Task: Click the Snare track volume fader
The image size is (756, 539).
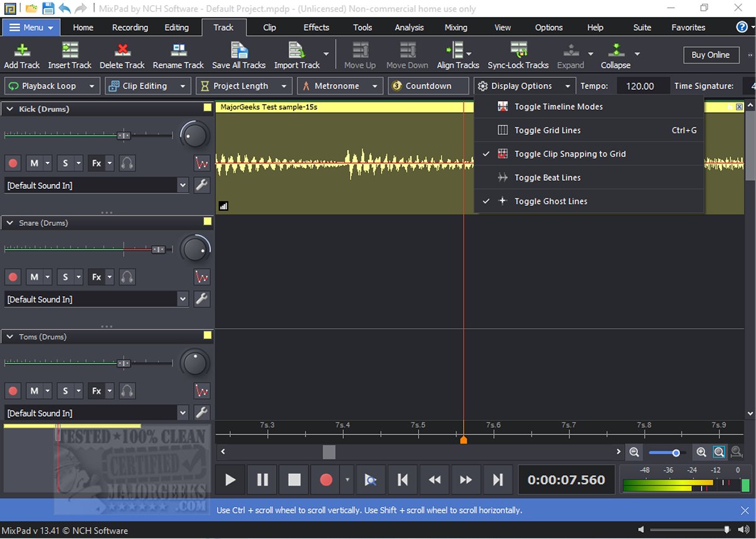Action: [x=158, y=249]
